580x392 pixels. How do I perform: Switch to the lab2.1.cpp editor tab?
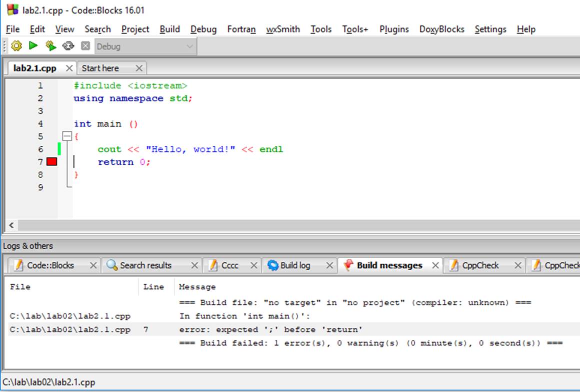point(35,68)
